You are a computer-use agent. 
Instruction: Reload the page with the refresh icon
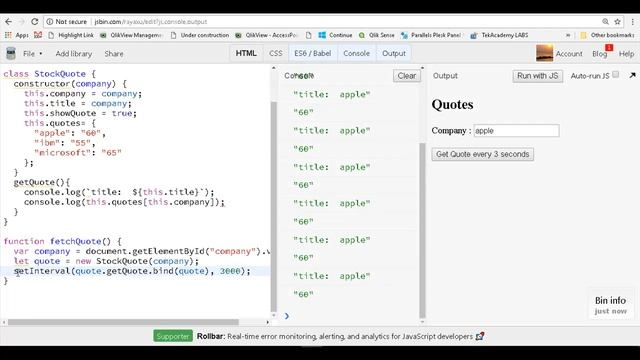coord(35,22)
